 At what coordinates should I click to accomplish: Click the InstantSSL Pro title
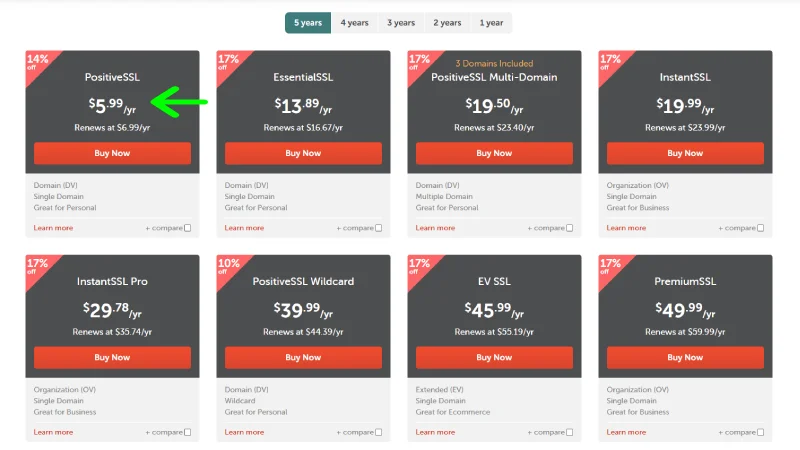(112, 281)
